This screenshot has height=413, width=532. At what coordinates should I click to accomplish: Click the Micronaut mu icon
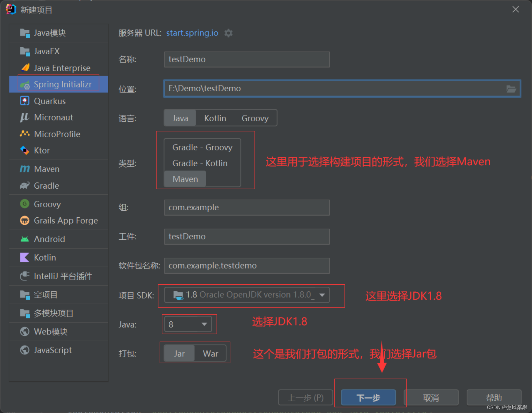[x=24, y=117]
